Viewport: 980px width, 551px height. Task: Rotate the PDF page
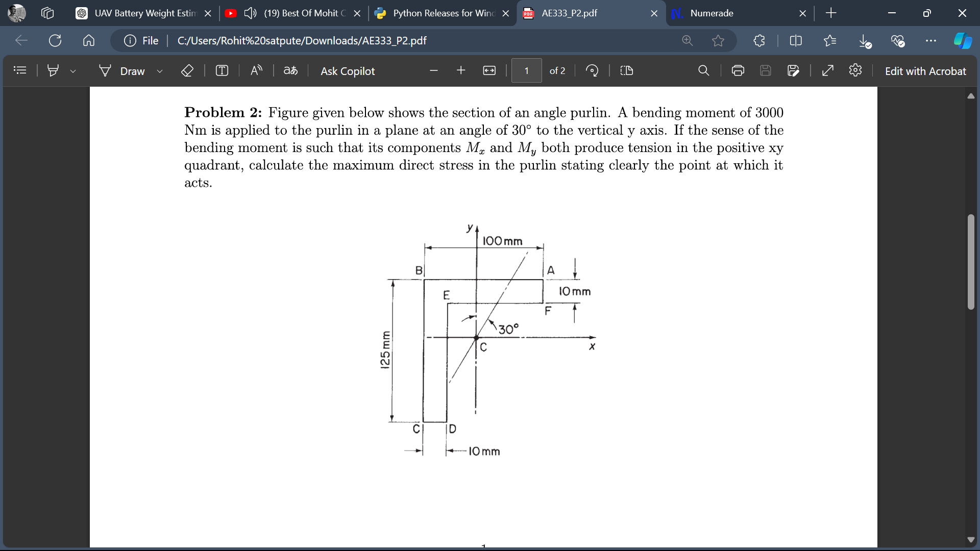coord(592,70)
